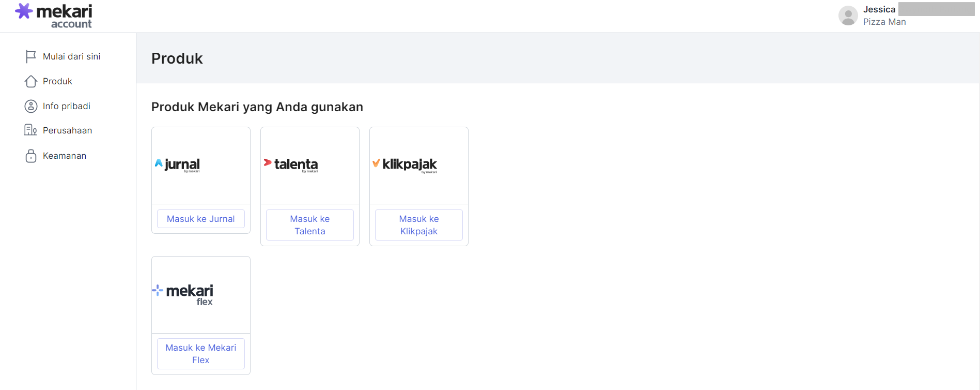Click the Pizza Man company label
Image resolution: width=980 pixels, height=390 pixels.
pyautogui.click(x=884, y=22)
